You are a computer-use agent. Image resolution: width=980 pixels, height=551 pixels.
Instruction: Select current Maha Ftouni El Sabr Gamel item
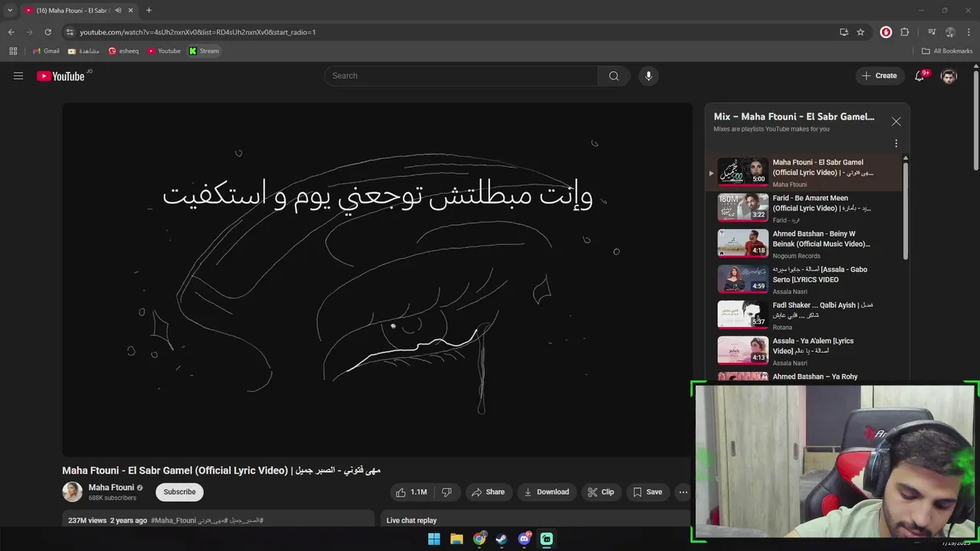click(804, 173)
